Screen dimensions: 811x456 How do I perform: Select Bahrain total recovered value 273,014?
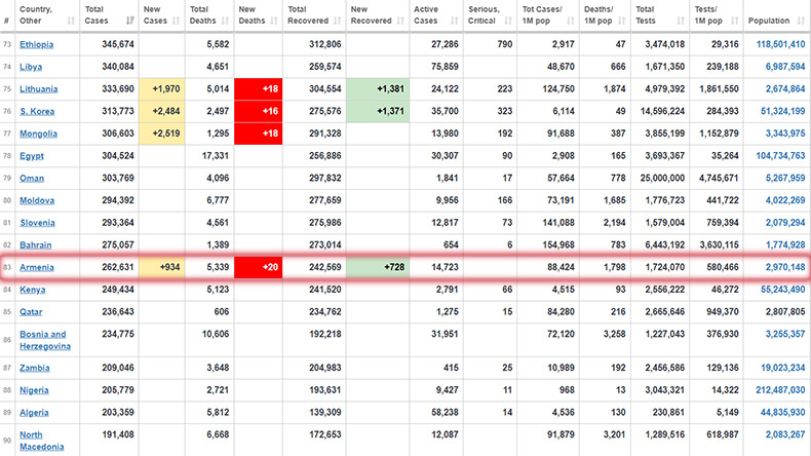[325, 245]
